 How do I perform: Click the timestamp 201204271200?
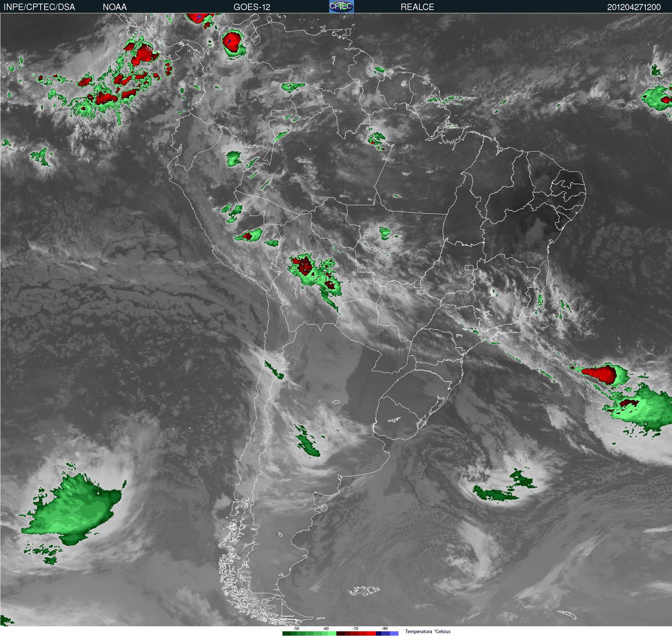[x=634, y=7]
